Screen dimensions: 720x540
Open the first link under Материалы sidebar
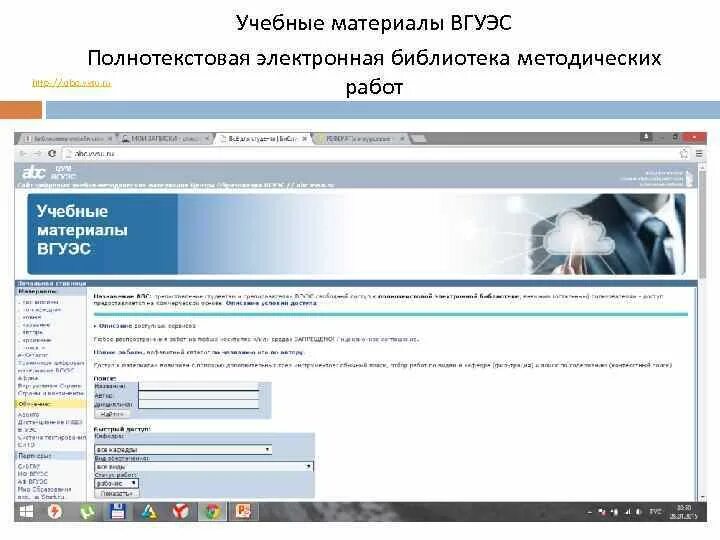40,302
